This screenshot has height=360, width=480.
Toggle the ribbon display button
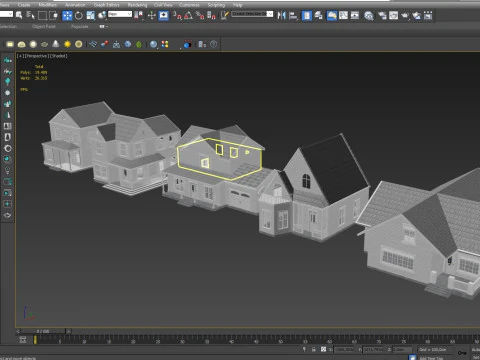(332, 15)
